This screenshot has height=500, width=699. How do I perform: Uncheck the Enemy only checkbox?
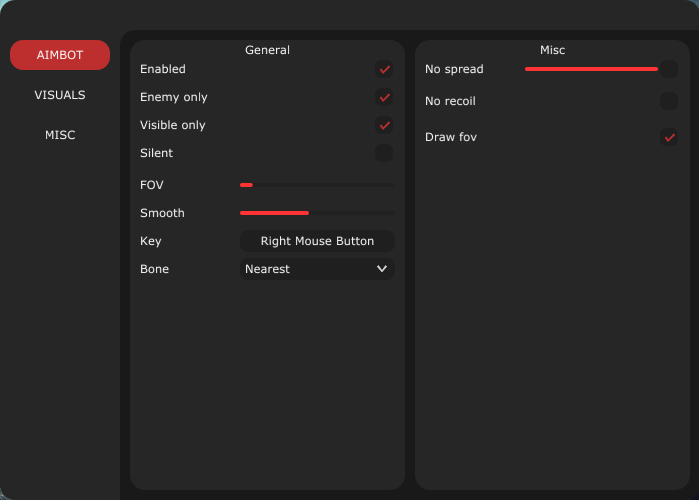(x=384, y=97)
